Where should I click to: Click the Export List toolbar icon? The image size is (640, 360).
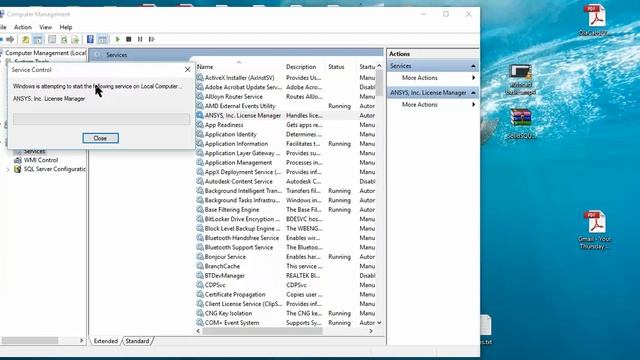pos(75,39)
